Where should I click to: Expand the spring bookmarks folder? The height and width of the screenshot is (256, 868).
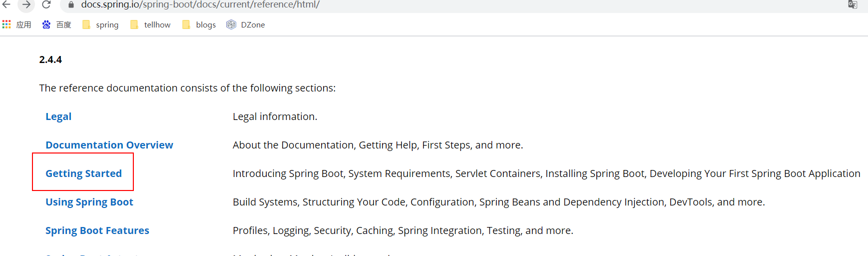[100, 24]
